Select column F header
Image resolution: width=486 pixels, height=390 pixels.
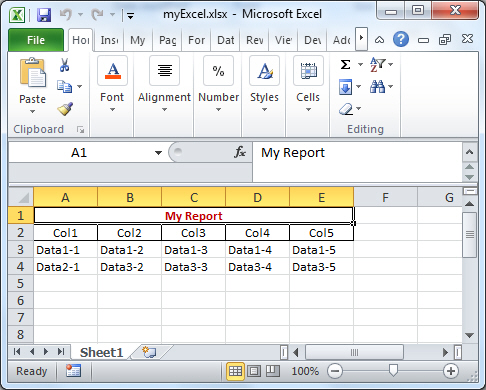tap(385, 197)
